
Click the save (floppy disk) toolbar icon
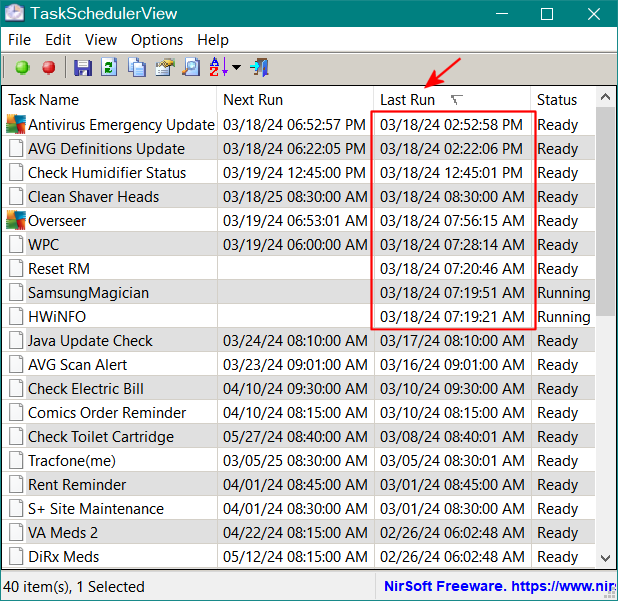point(83,68)
